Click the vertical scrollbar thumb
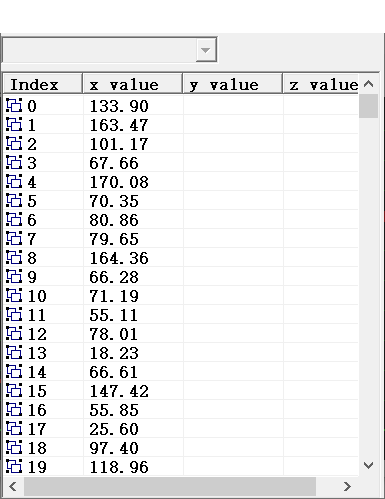Viewport: 385px width, 499px height. (368, 106)
